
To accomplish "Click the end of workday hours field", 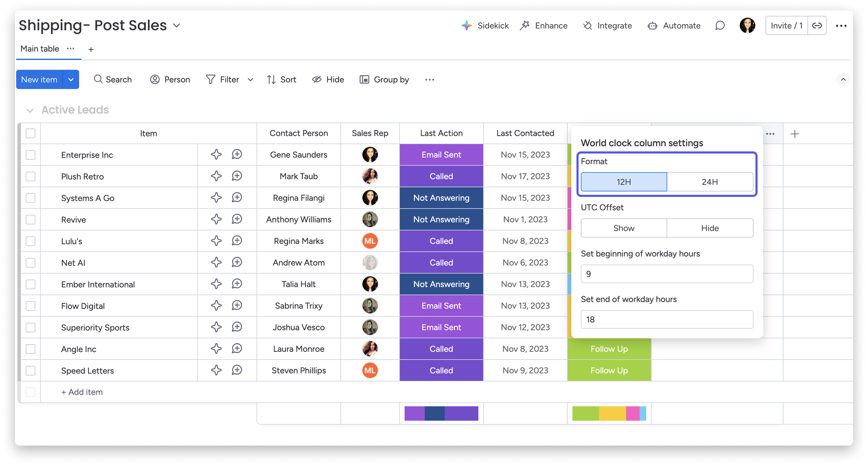I will pos(667,320).
